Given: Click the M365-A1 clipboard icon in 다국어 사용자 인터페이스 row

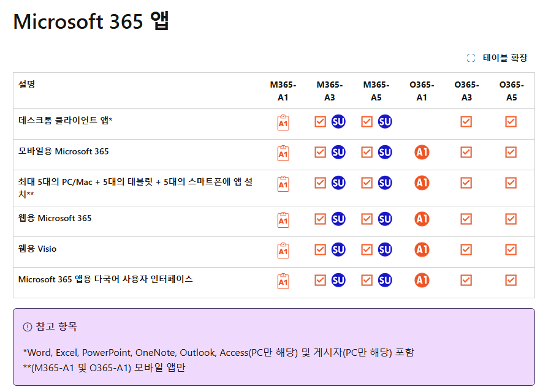Looking at the screenshot, I should [x=283, y=281].
